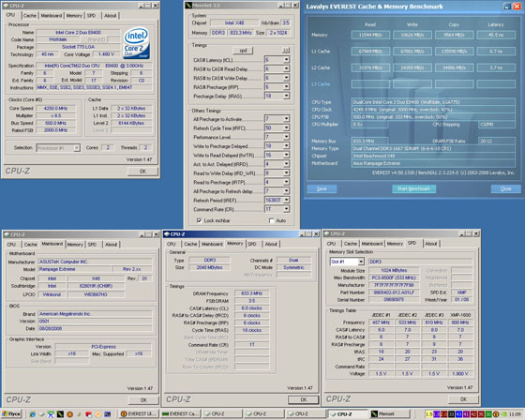
Task: Open Refresh Period (tREF) dropdown
Action: click(x=286, y=201)
